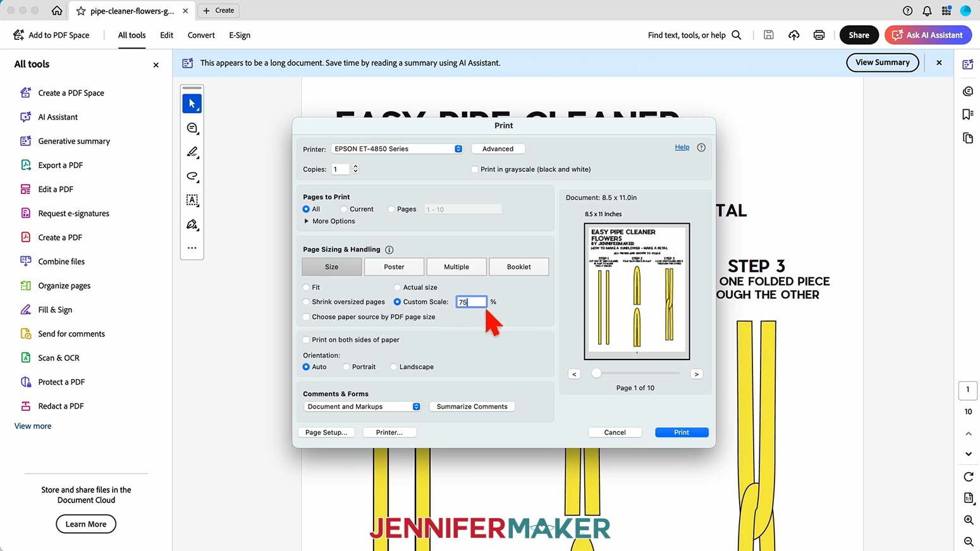980x551 pixels.
Task: Open the bookmarks panel icon
Action: (968, 114)
